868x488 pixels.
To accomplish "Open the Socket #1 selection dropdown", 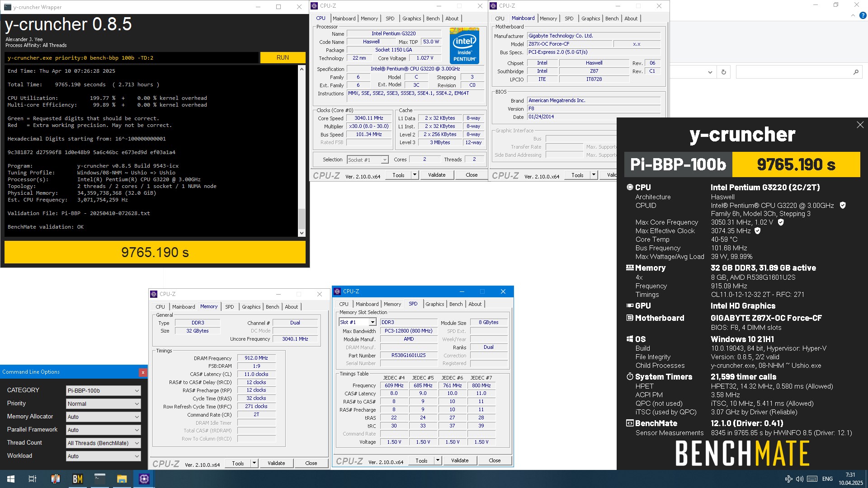I will tap(368, 160).
